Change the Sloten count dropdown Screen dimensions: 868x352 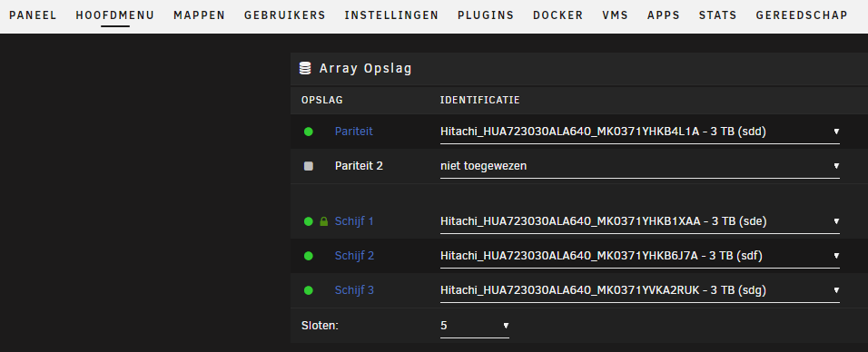click(475, 326)
